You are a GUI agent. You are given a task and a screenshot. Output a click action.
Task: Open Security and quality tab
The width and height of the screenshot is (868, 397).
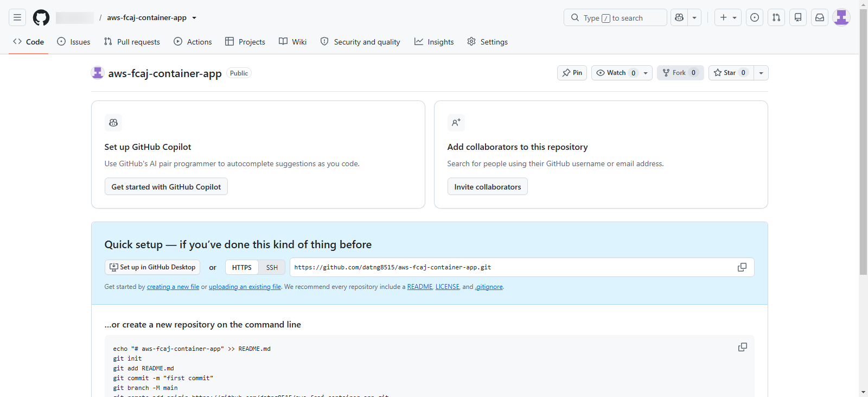(x=360, y=42)
